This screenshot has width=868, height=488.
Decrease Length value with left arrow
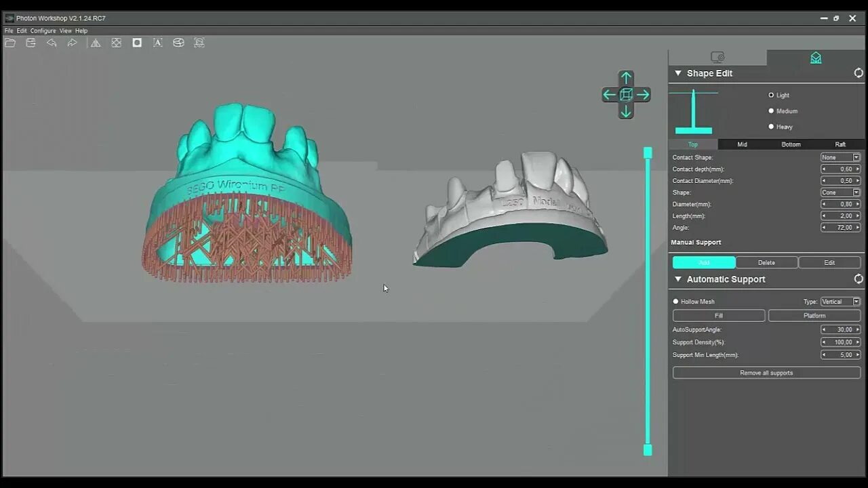(x=825, y=216)
